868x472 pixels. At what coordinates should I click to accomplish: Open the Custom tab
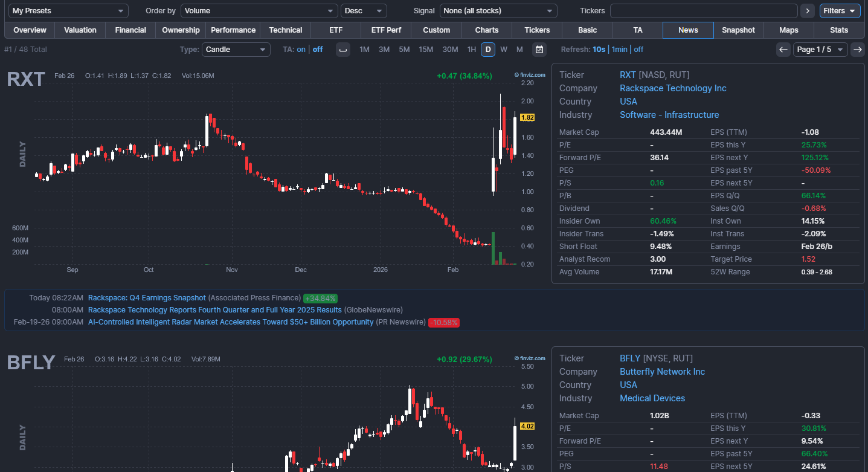click(x=436, y=30)
